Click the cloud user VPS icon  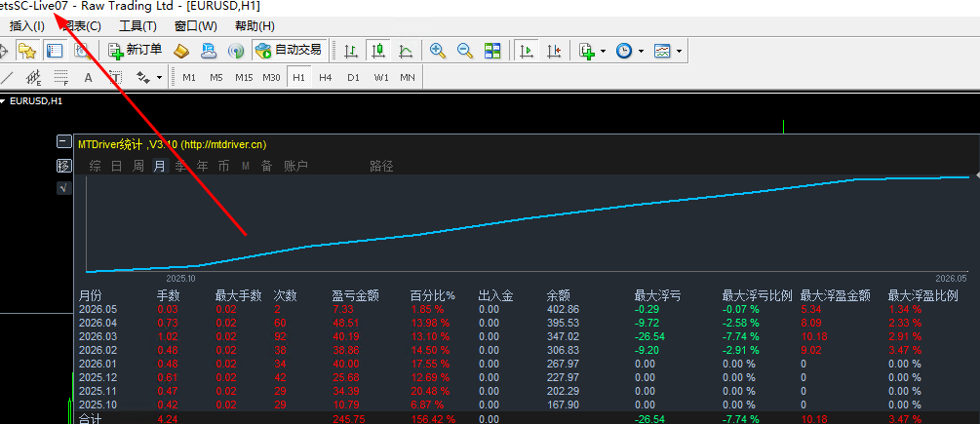click(208, 51)
